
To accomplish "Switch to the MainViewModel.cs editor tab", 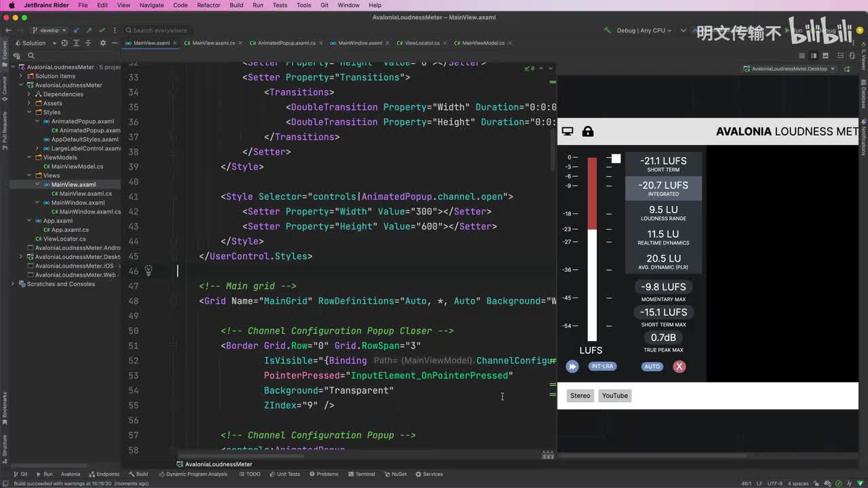I will [483, 43].
